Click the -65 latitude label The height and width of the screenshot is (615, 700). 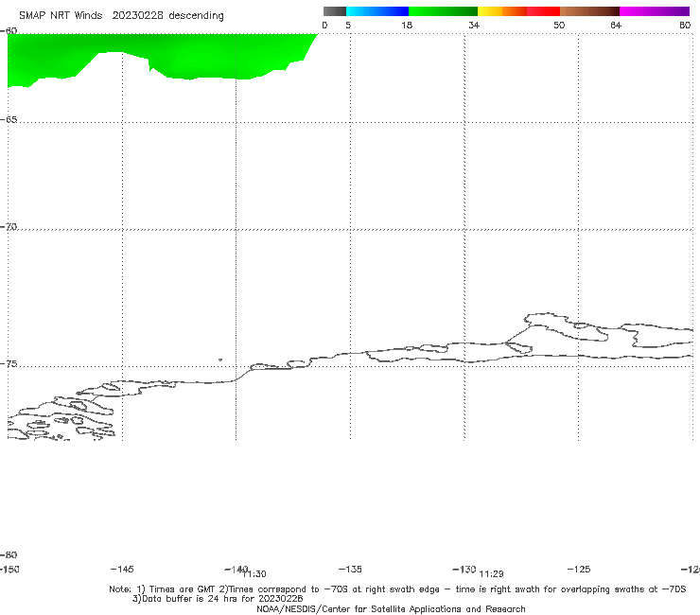[x=9, y=120]
